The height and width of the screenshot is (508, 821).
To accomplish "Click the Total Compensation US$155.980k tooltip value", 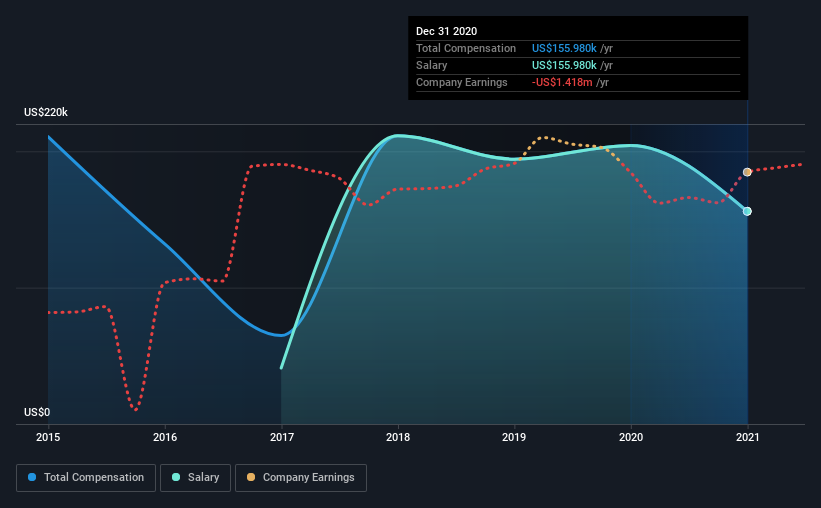I will pos(564,48).
